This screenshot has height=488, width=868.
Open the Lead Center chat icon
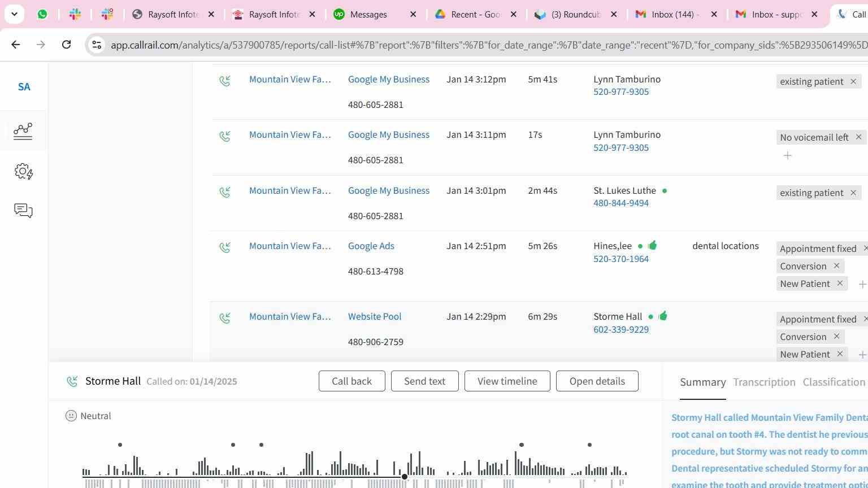pyautogui.click(x=23, y=211)
